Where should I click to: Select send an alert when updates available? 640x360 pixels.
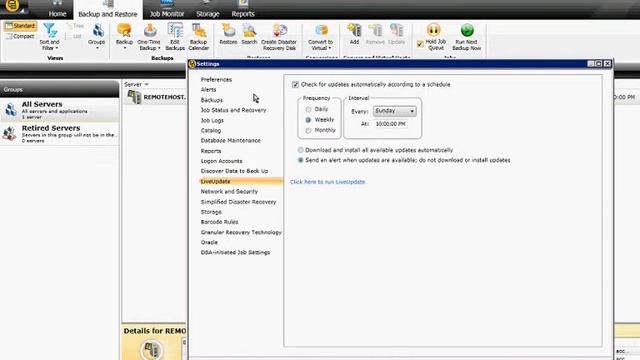click(300, 160)
